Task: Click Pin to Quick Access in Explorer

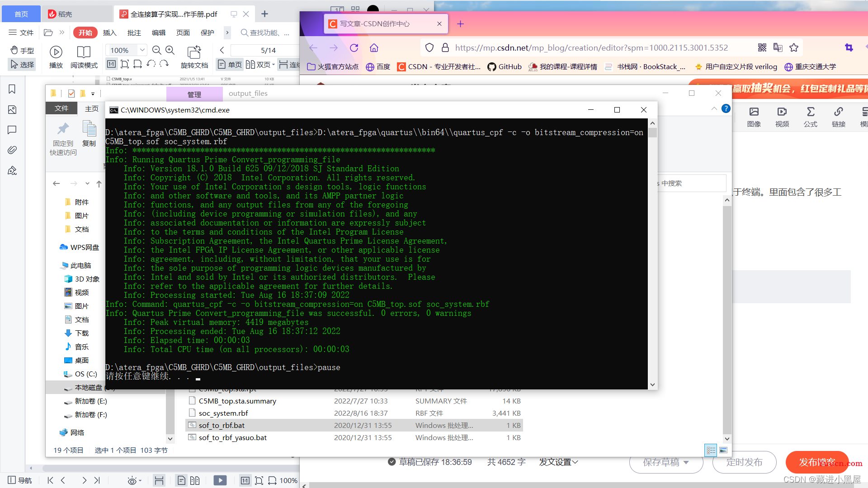Action: tap(63, 139)
